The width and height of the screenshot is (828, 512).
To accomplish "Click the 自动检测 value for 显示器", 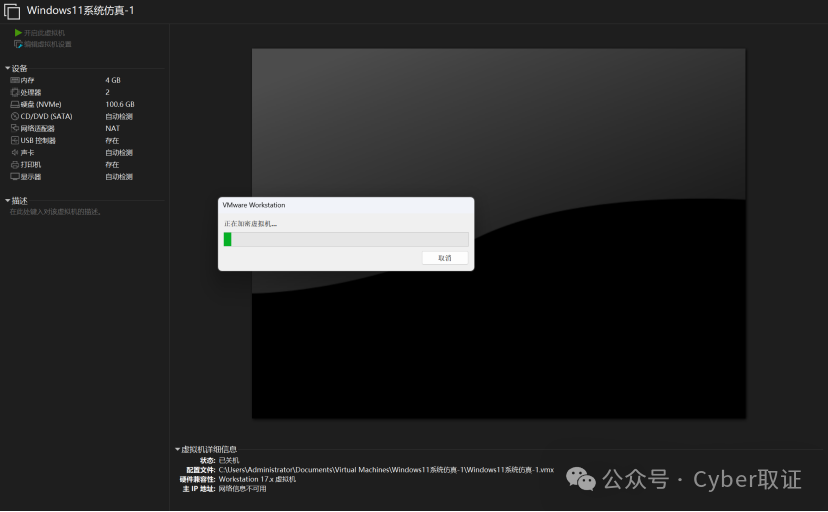I will [119, 177].
